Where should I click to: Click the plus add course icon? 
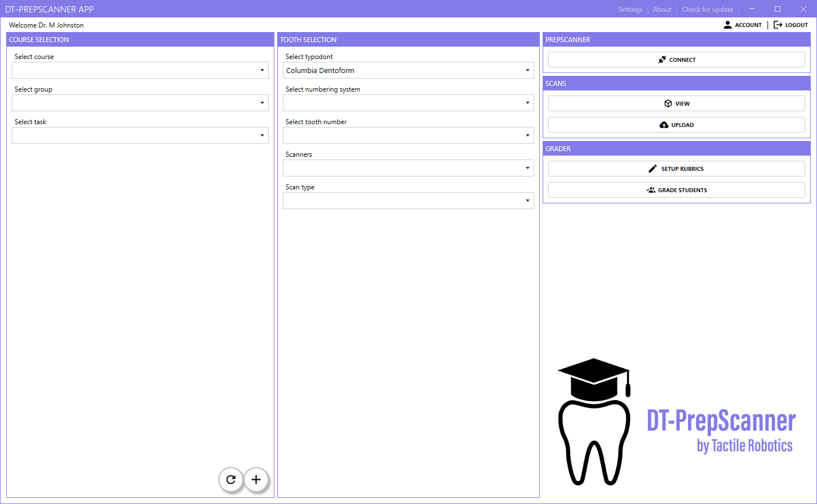click(256, 480)
